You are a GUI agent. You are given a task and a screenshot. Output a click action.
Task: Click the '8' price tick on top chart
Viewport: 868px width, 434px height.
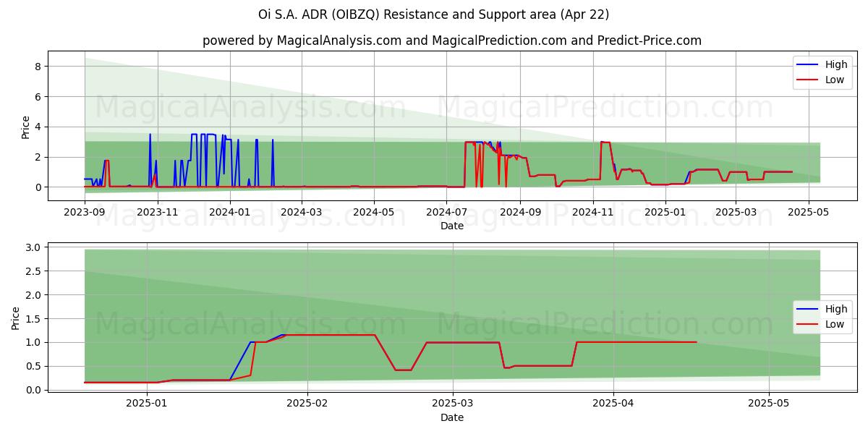pyautogui.click(x=38, y=67)
